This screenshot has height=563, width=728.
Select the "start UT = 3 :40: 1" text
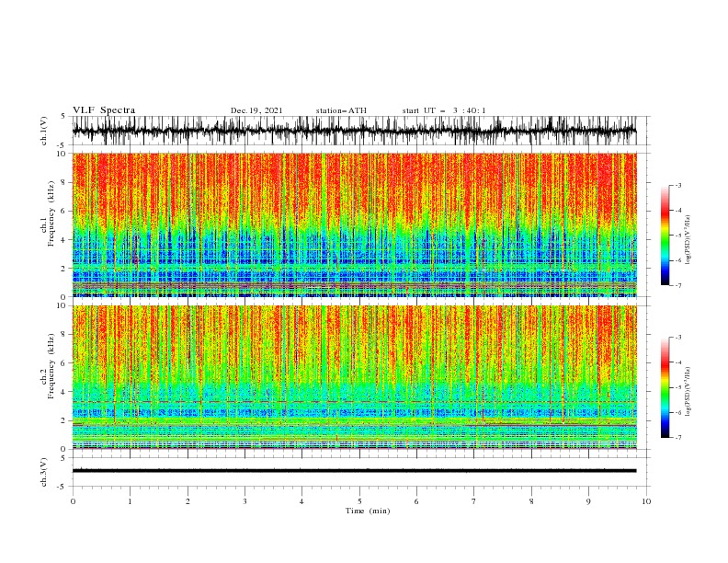coord(444,110)
